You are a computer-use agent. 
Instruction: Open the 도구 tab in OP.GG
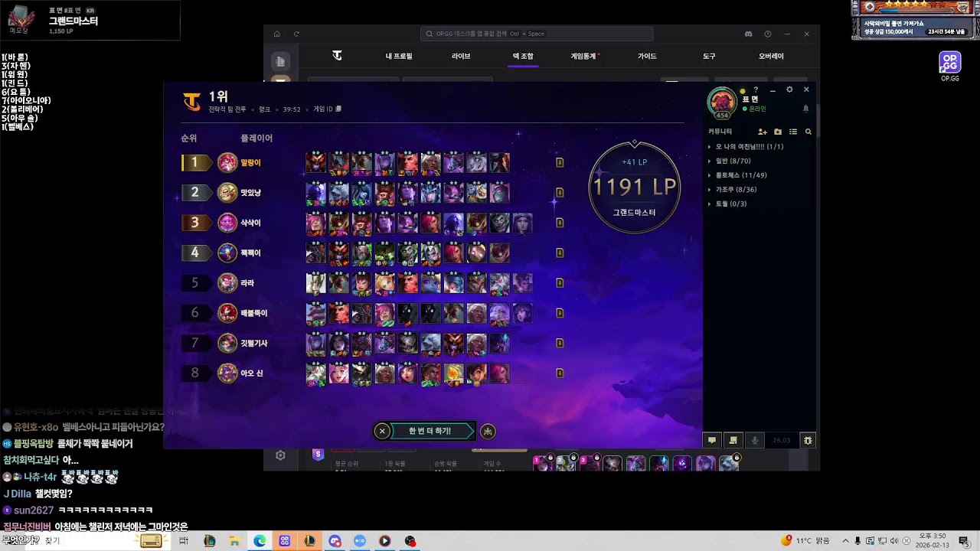pos(709,56)
